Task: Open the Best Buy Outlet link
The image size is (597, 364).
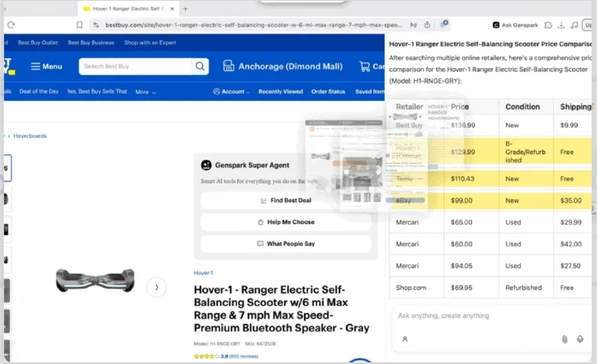Action: [x=37, y=42]
